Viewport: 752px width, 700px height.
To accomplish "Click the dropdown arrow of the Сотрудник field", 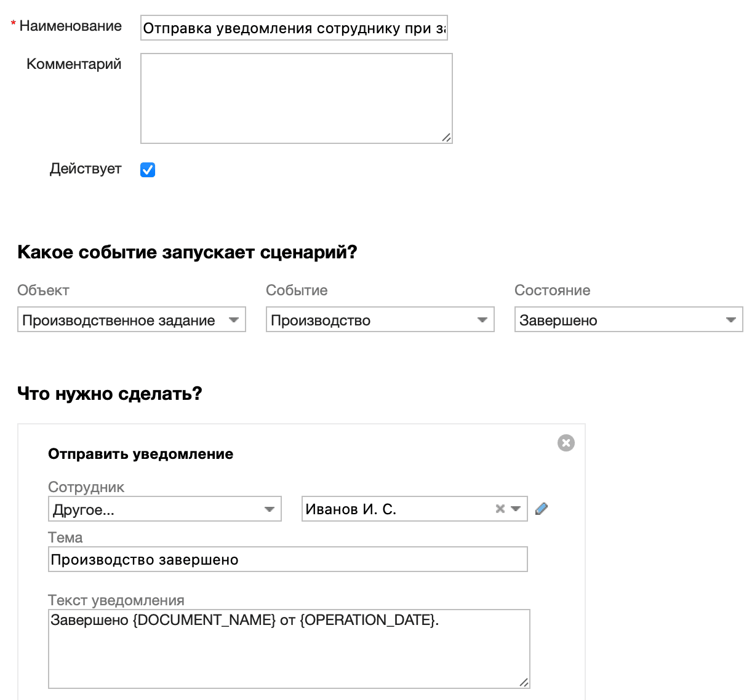I will (x=270, y=509).
